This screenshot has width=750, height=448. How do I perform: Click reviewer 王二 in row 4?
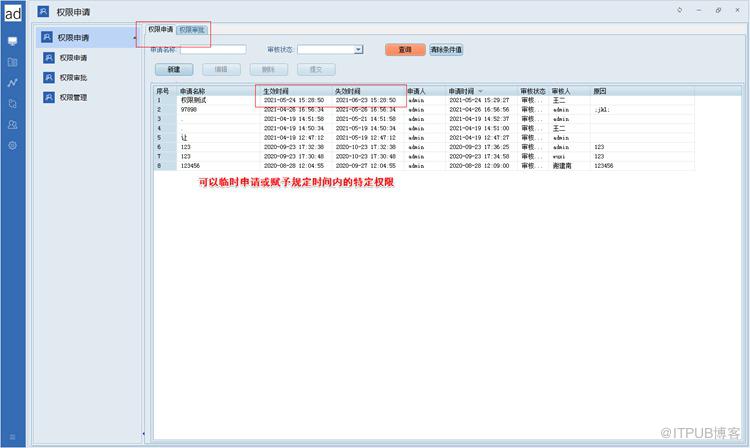570,129
